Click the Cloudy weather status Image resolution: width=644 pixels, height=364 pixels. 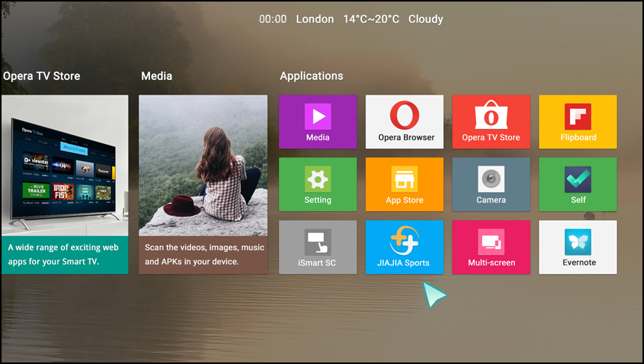[425, 19]
